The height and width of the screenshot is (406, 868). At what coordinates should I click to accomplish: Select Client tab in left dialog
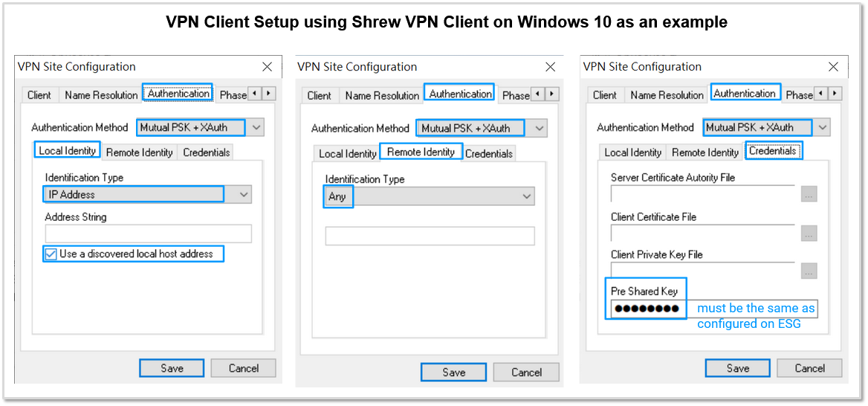39,94
